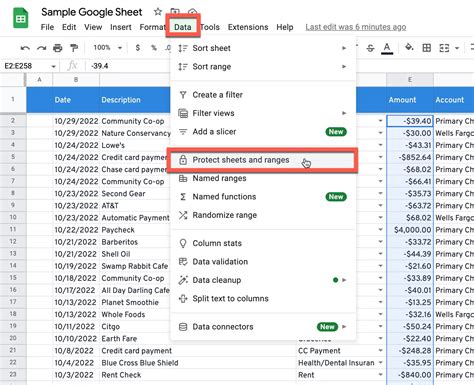Open the 100% zoom dropdown

107,48
